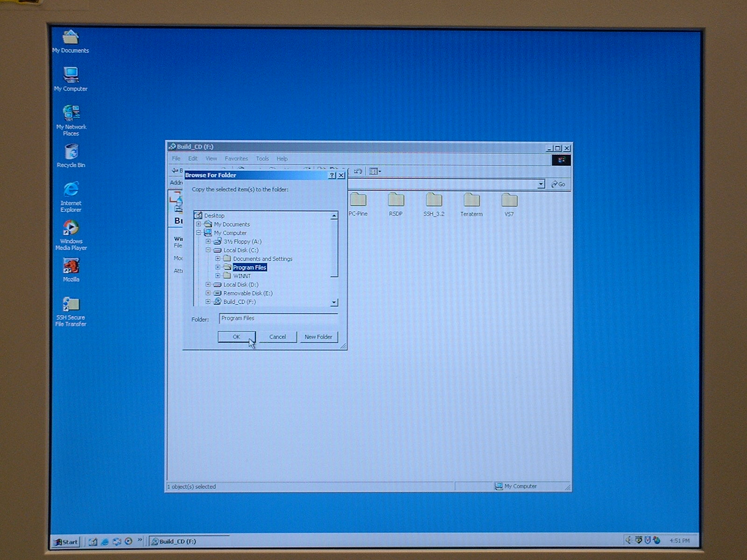Select the VS7 folder icon
Image resolution: width=747 pixels, height=560 pixels.
[x=509, y=201]
